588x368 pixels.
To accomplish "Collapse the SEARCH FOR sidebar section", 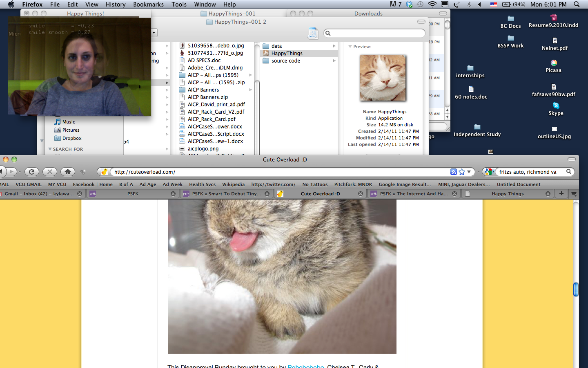I will (50, 149).
